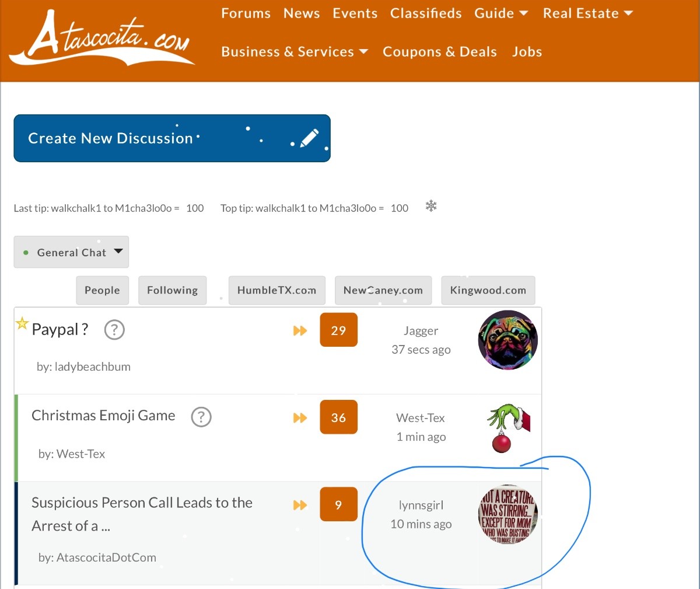The image size is (700, 589).
Task: Expand the Real Estate menu
Action: click(587, 13)
